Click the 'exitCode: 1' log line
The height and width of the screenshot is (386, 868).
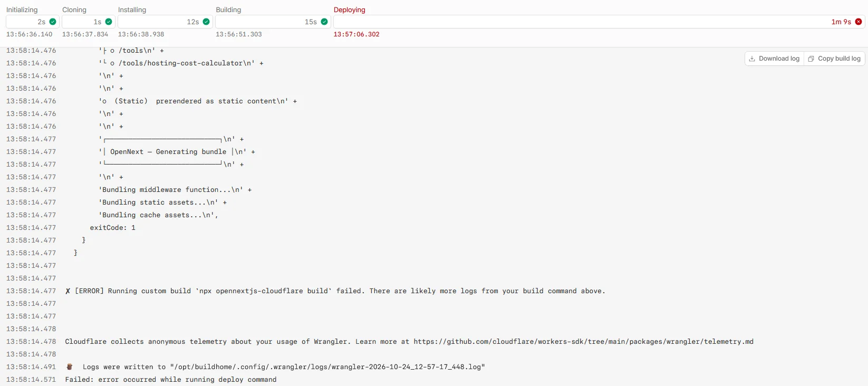point(113,228)
